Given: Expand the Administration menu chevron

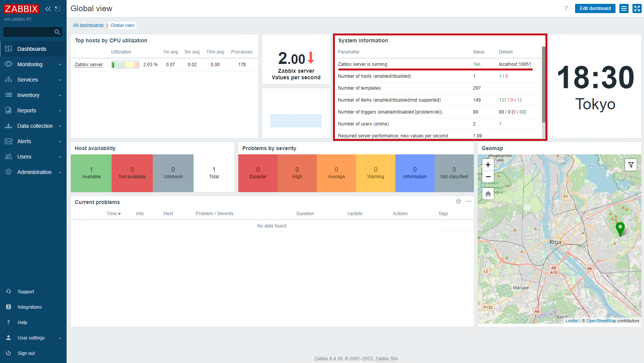Looking at the screenshot, I should [60, 172].
